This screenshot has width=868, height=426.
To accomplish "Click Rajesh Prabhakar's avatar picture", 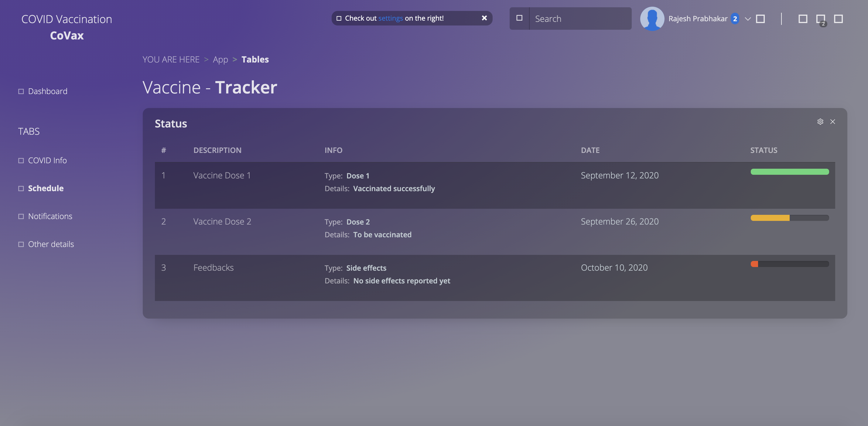I will [x=652, y=19].
